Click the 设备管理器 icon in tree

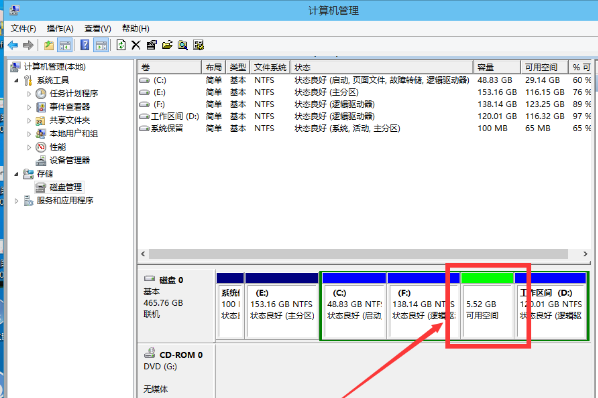tap(41, 160)
